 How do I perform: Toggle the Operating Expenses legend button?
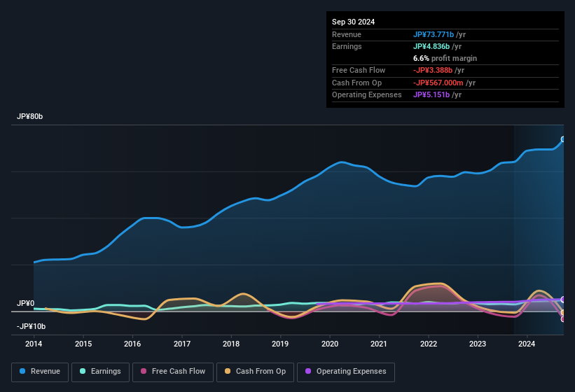click(346, 372)
